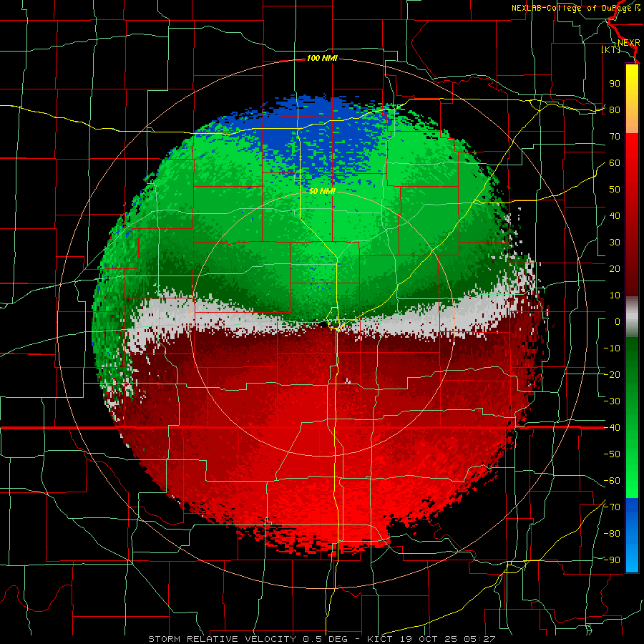This screenshot has height=644, width=644.
Task: Select the 90 value on velocity scale
Action: coord(615,84)
